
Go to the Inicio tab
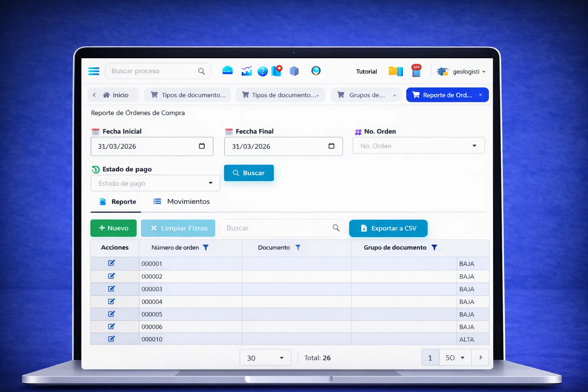point(116,95)
